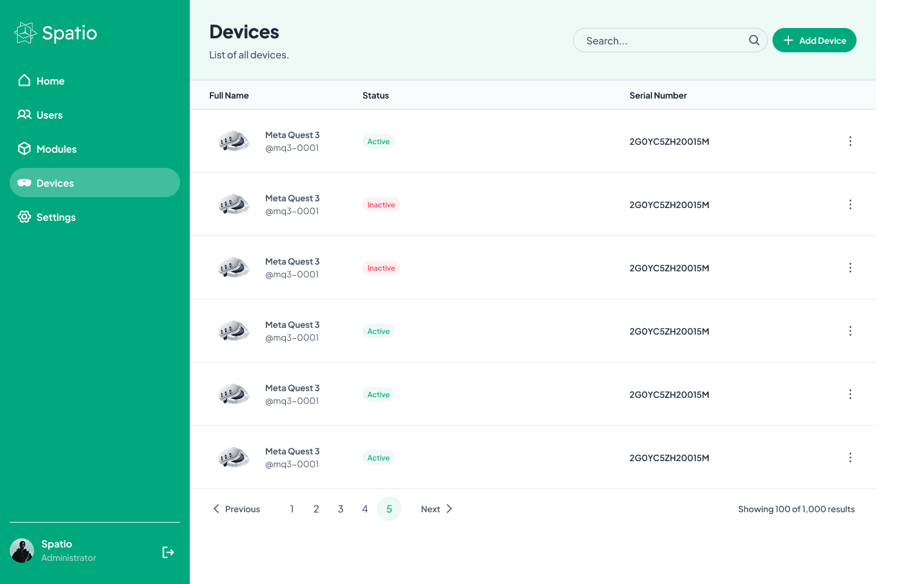
Task: Toggle the Active status badge on the first device
Action: [x=378, y=141]
